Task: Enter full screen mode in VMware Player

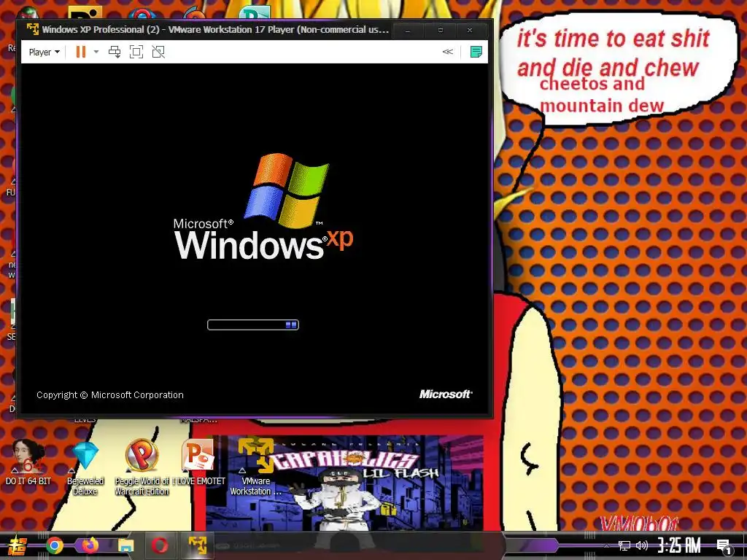Action: point(136,52)
